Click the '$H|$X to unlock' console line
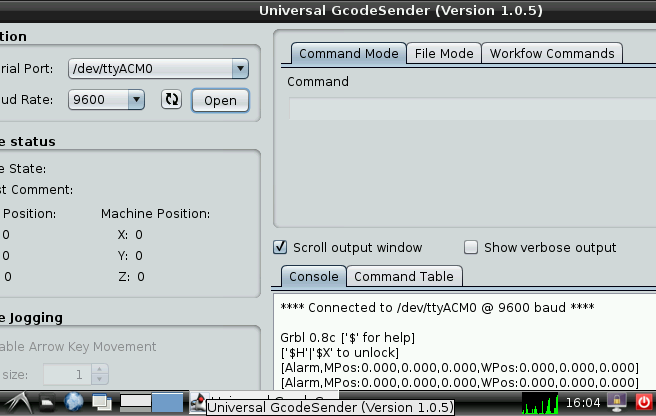The width and height of the screenshot is (656, 416). pos(340,352)
